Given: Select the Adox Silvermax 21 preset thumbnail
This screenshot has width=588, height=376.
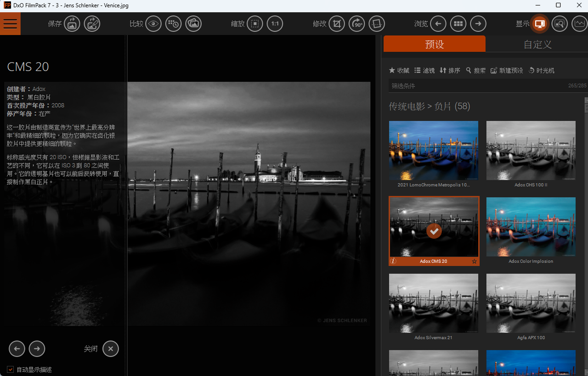Looking at the screenshot, I should pyautogui.click(x=434, y=303).
